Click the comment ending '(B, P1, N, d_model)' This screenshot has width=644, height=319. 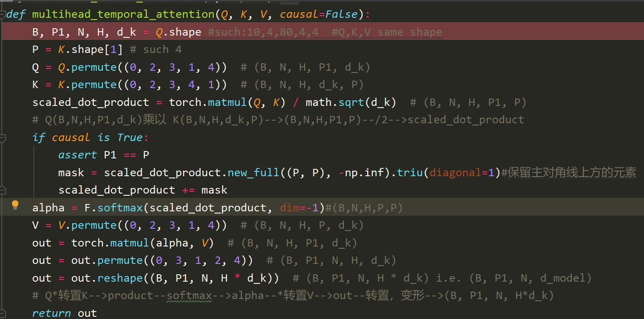click(442, 278)
